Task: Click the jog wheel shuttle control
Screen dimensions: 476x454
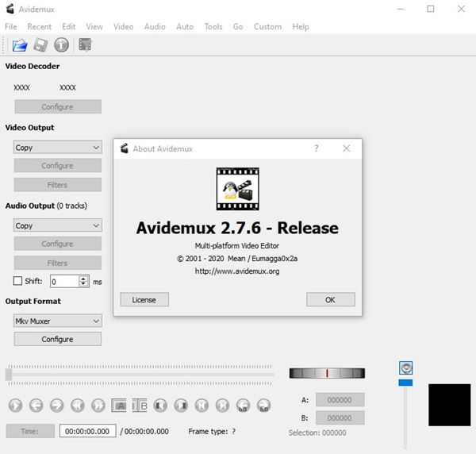Action: [327, 373]
